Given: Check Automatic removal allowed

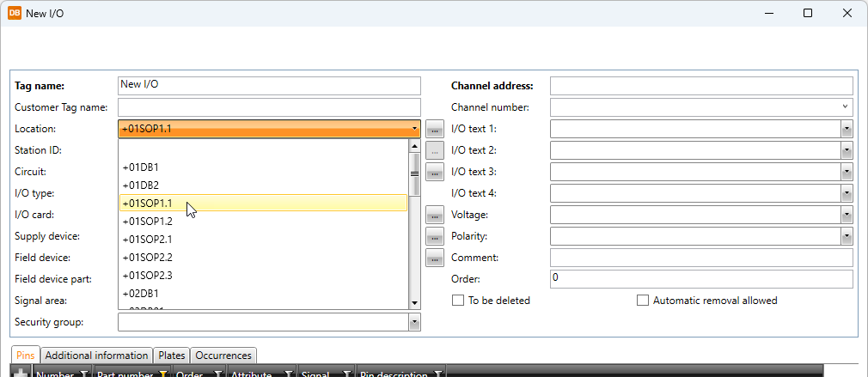Looking at the screenshot, I should tap(643, 301).
